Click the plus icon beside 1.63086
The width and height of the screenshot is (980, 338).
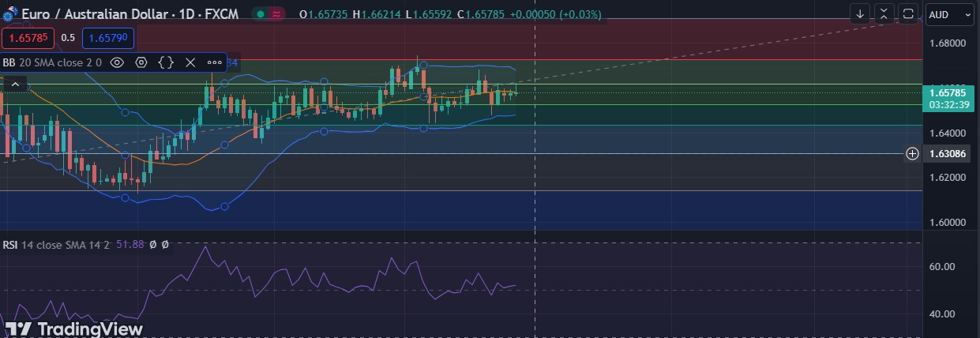(912, 153)
